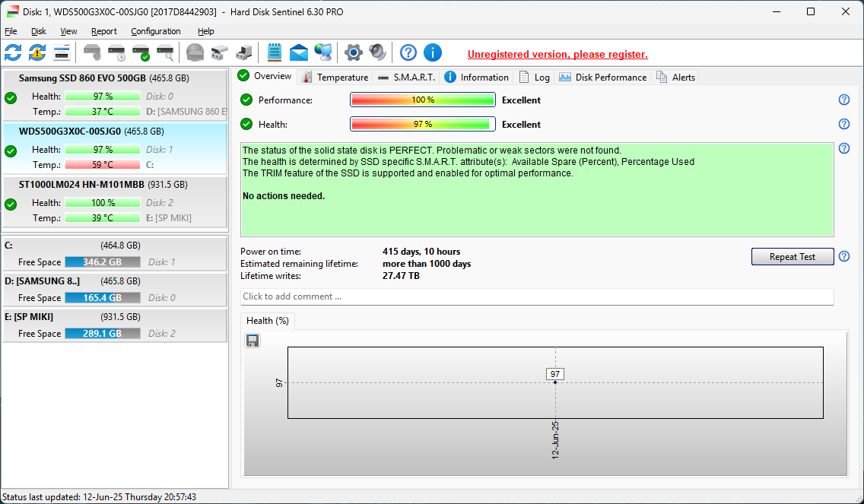The image size is (864, 504).
Task: Click the 100 % health bar of ST1000LM024
Action: tap(103, 203)
